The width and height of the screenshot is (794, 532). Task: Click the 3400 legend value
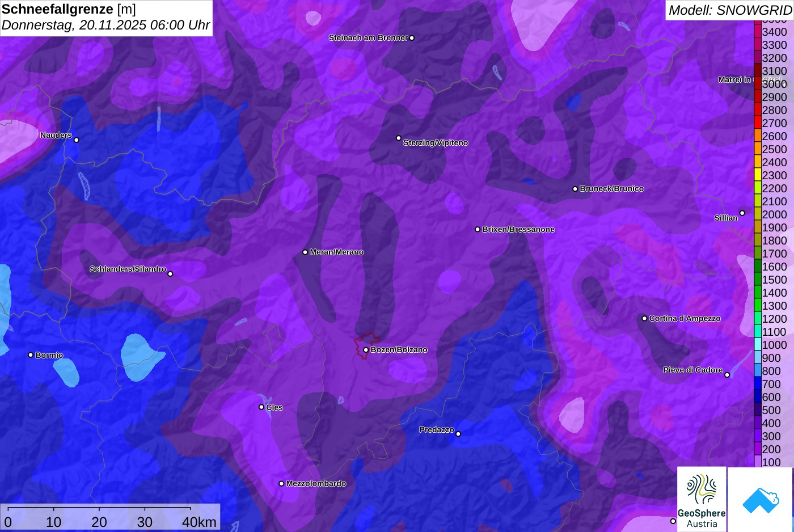tap(774, 32)
